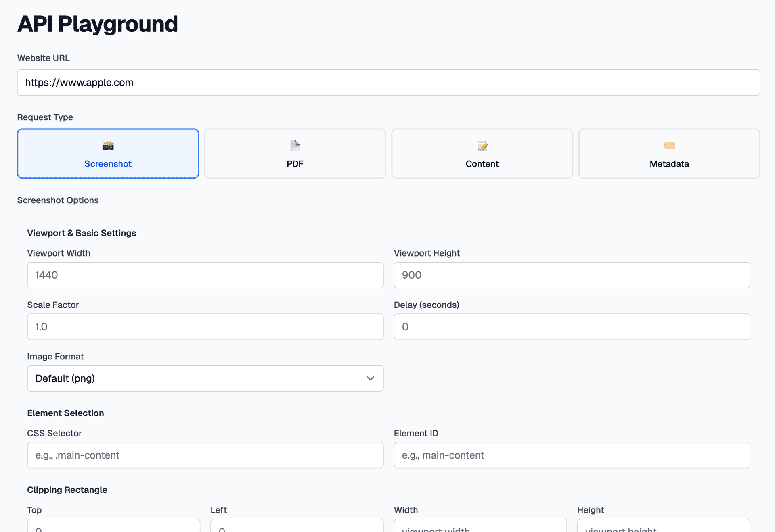This screenshot has width=775, height=532.
Task: Click the Delay (seconds) input
Action: [572, 327]
